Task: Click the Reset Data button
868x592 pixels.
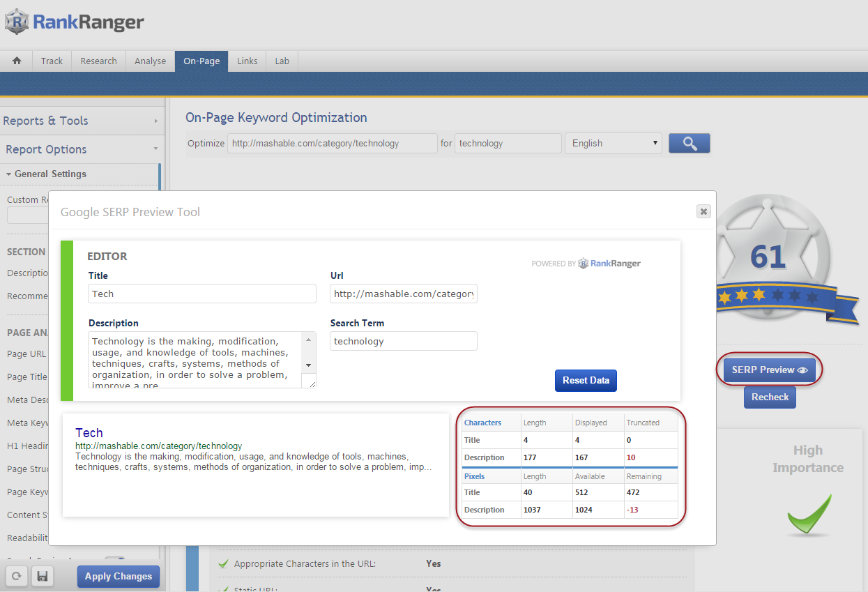Action: tap(586, 380)
